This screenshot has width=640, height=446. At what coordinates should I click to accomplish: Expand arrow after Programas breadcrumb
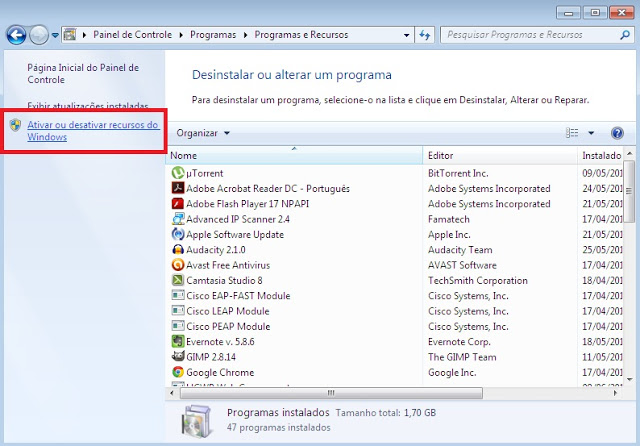coord(245,35)
